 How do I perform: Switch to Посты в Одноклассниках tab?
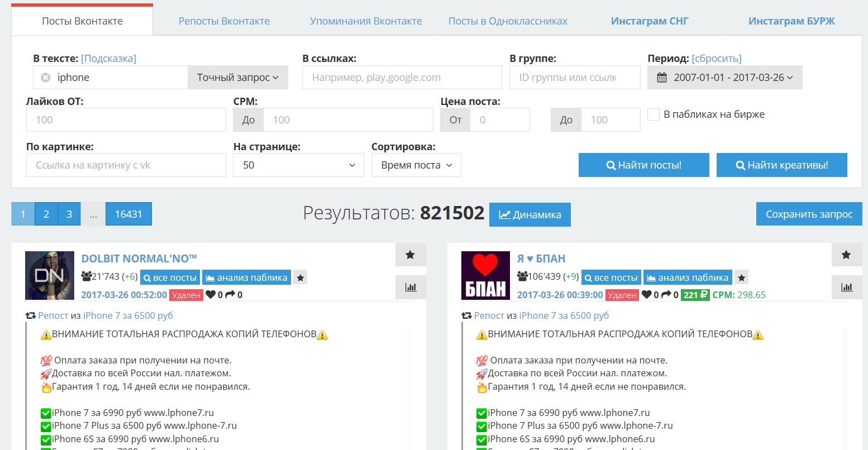pos(508,21)
